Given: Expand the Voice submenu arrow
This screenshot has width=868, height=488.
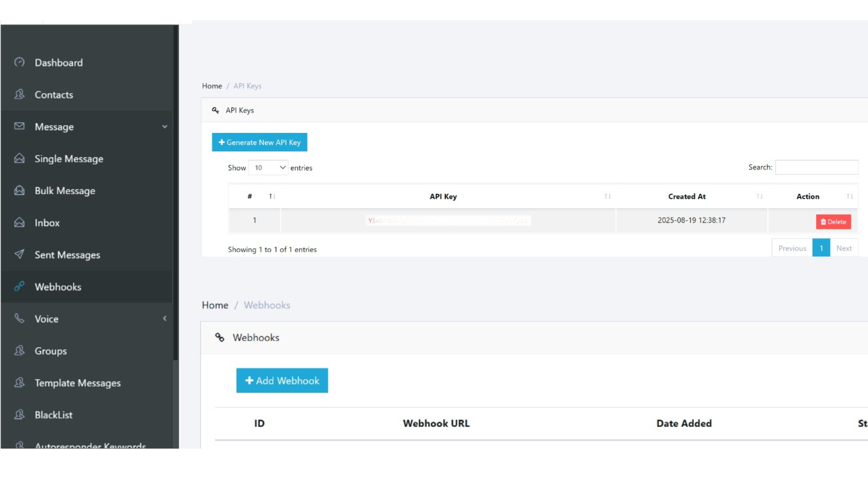Looking at the screenshot, I should (165, 319).
